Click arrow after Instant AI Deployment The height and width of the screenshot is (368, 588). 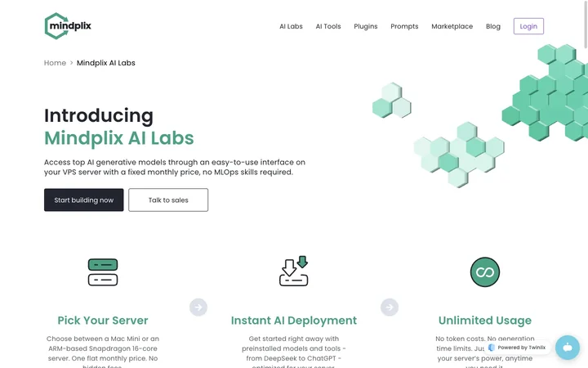coord(390,307)
